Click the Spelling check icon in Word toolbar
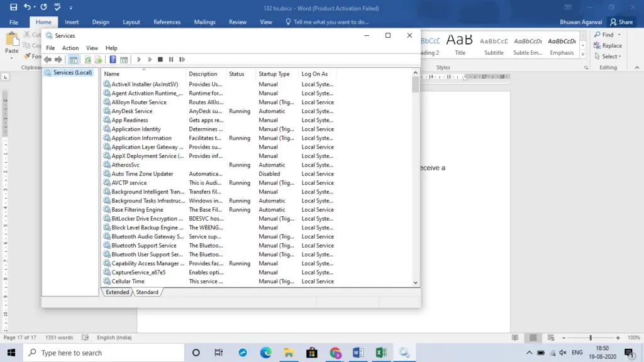This screenshot has width=644, height=362. 57,7
